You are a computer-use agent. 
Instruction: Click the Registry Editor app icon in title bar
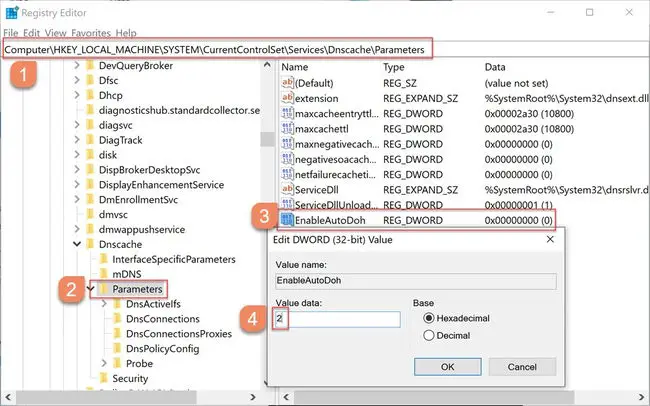12,12
